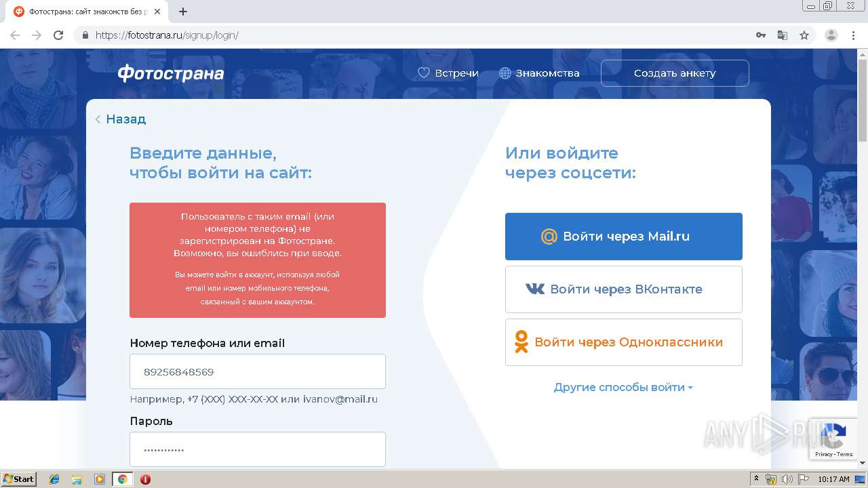
Task: Select the Фотострана browser tab
Action: point(88,12)
